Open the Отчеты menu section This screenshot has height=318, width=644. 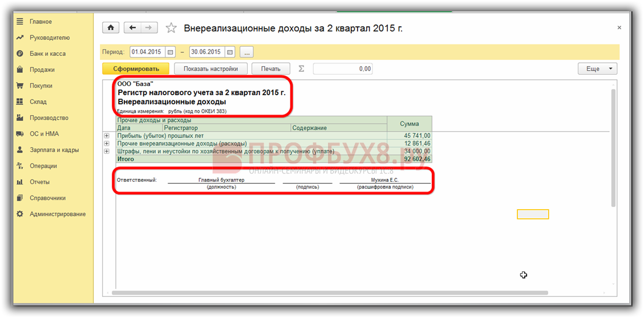[39, 182]
